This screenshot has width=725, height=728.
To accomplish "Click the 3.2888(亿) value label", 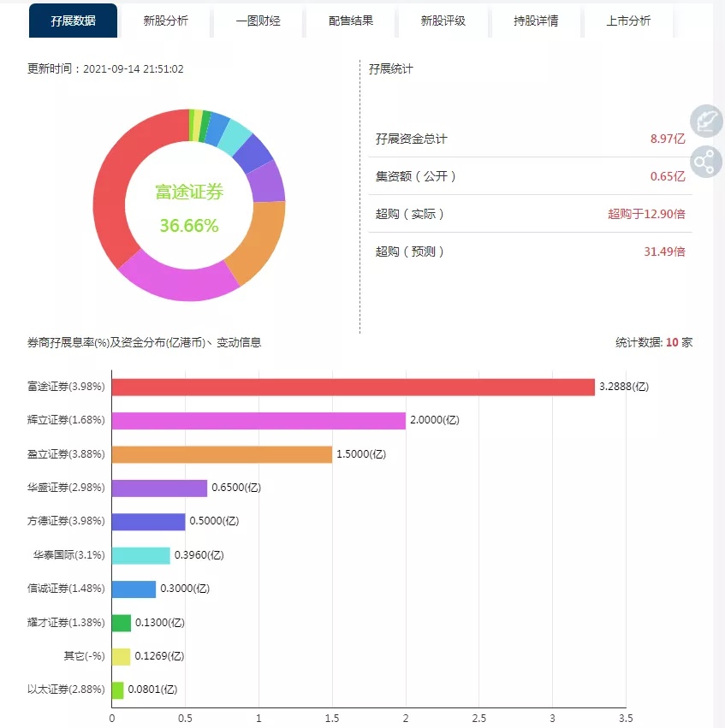I will (x=624, y=387).
